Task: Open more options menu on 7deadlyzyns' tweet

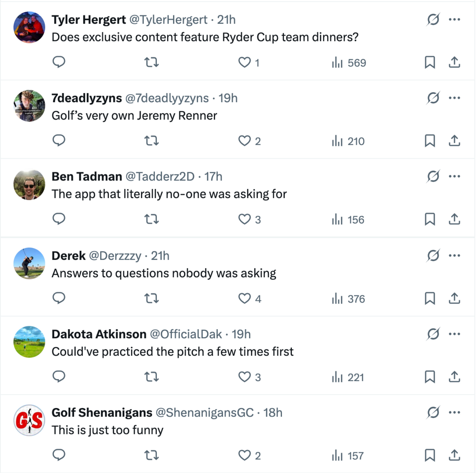Action: pos(454,98)
